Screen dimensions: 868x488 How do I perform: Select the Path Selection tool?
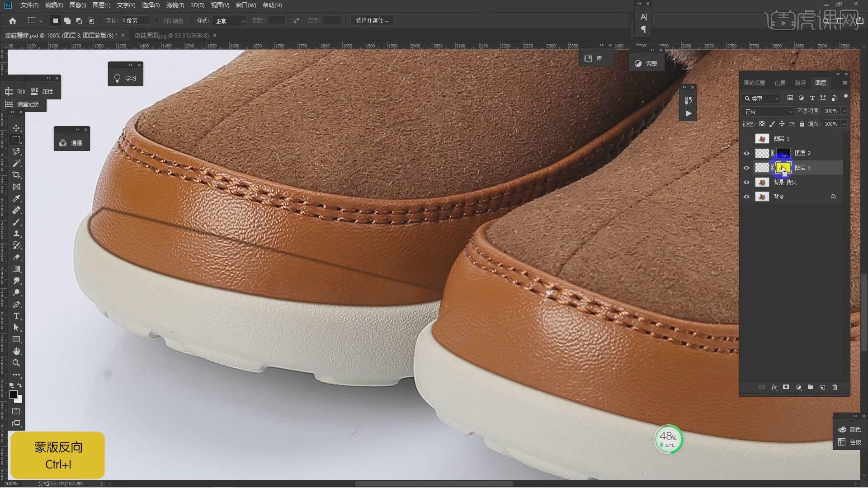16,328
